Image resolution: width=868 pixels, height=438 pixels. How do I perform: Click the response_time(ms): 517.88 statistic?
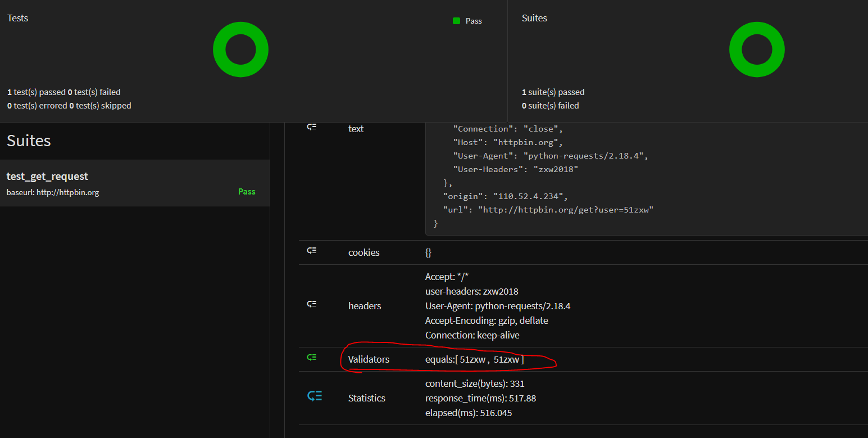(480, 398)
